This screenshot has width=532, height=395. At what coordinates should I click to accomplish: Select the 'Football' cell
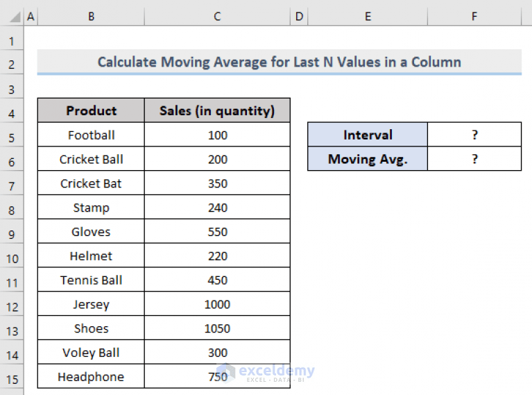click(x=91, y=135)
